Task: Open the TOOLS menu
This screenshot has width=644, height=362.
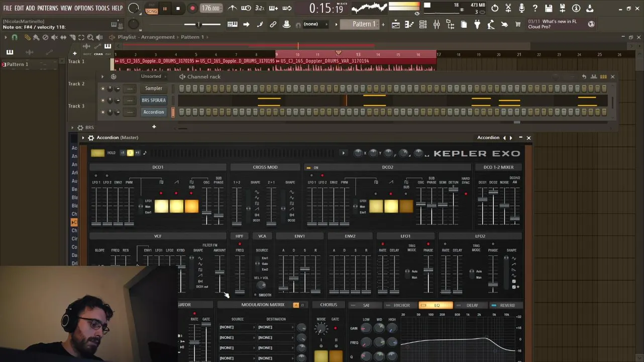Action: tap(102, 8)
